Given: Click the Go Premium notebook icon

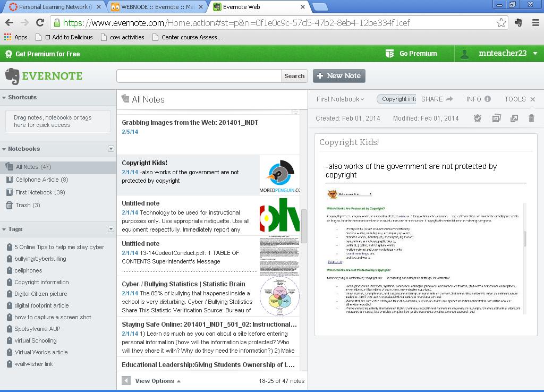Looking at the screenshot, I should pos(389,54).
